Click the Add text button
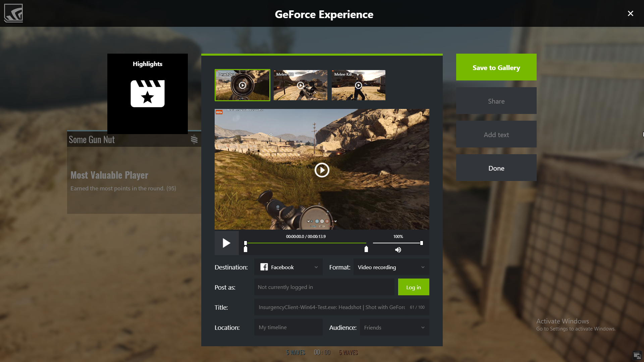Image resolution: width=644 pixels, height=362 pixels. coord(496,134)
